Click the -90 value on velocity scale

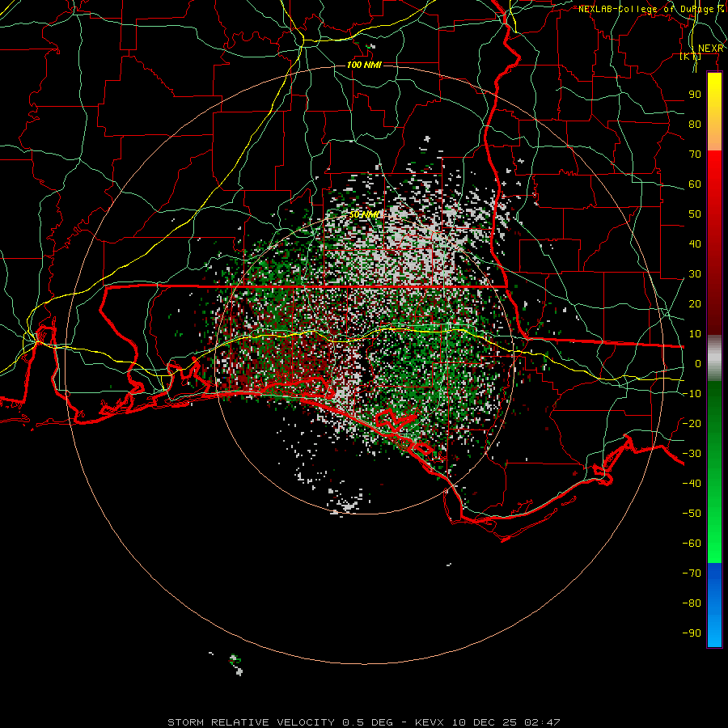(x=692, y=633)
